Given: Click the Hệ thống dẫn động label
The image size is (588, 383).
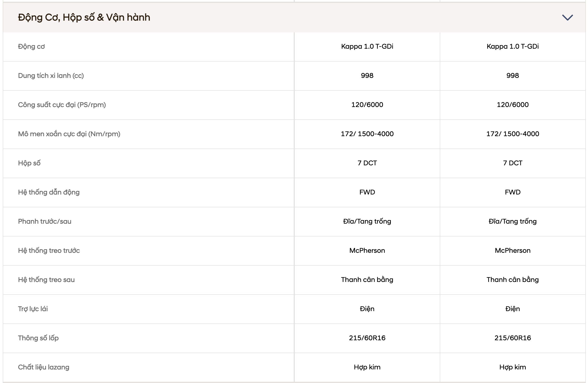Looking at the screenshot, I should point(49,192).
